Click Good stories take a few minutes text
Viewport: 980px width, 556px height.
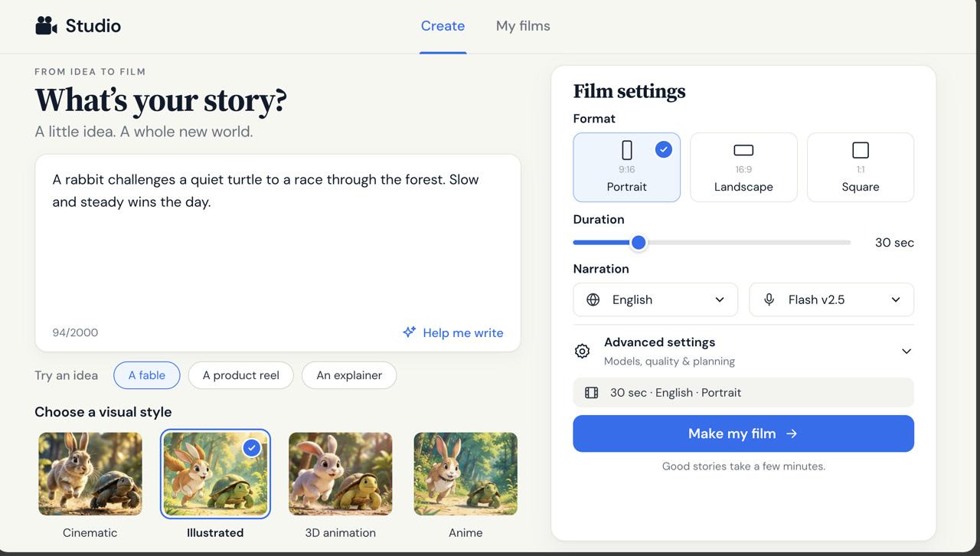(x=743, y=466)
